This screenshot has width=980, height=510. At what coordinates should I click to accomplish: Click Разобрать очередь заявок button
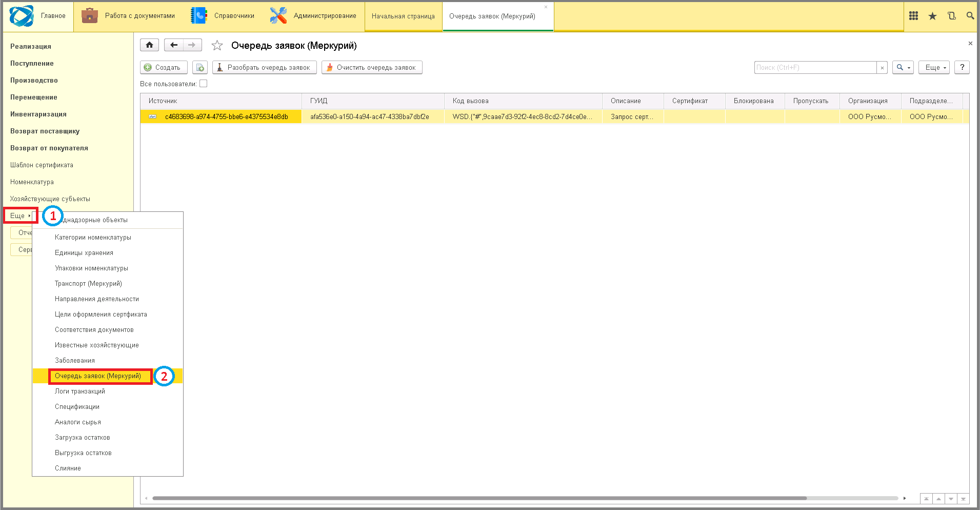tap(265, 67)
